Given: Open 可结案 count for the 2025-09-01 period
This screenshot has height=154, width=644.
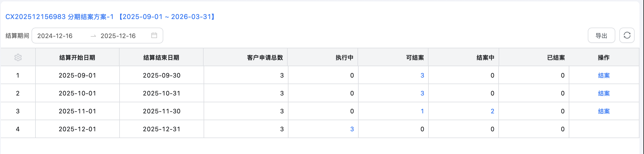Looking at the screenshot, I should (x=422, y=76).
